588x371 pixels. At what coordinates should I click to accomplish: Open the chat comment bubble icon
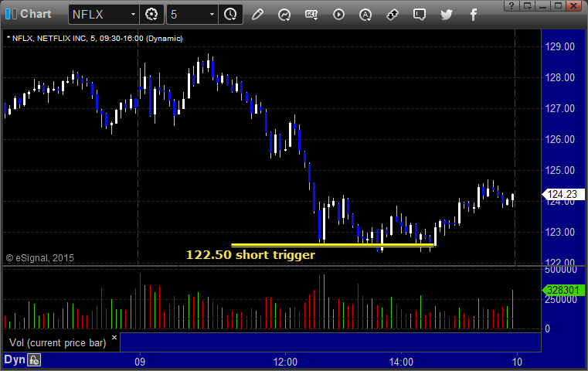(x=420, y=15)
